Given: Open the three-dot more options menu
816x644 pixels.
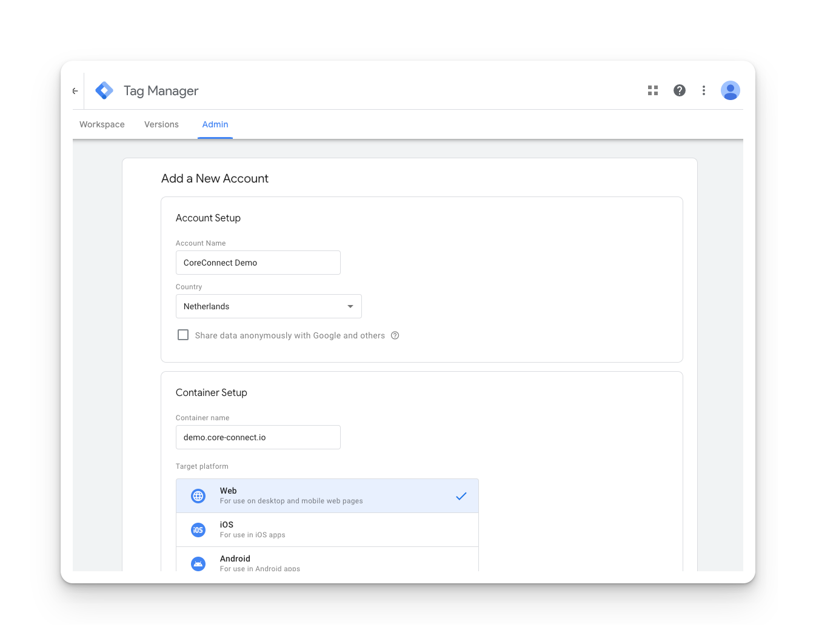Looking at the screenshot, I should pyautogui.click(x=703, y=90).
